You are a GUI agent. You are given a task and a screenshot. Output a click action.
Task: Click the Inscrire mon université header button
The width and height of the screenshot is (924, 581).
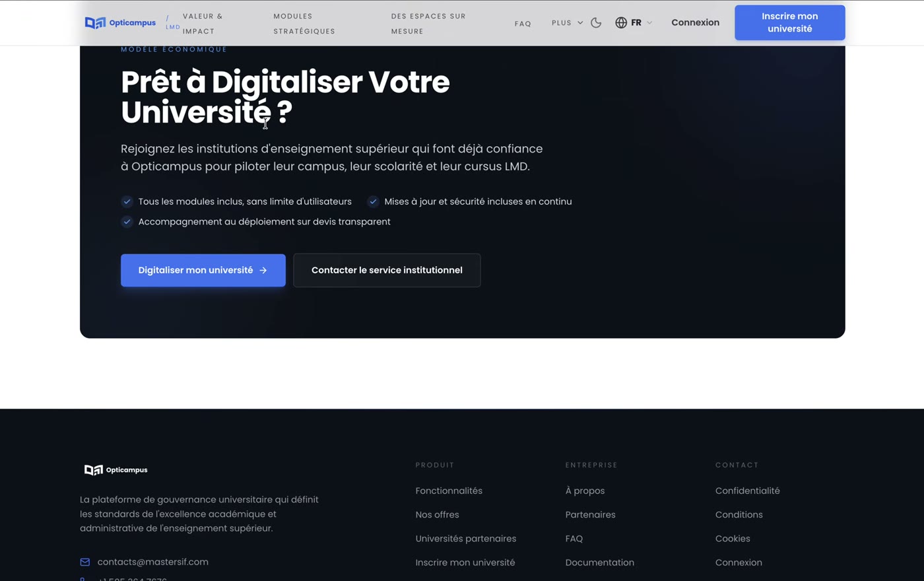tap(790, 22)
